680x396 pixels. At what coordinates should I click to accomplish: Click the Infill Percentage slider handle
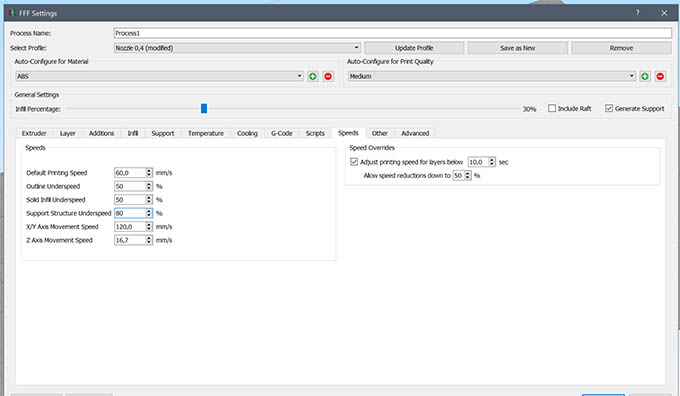click(x=204, y=108)
